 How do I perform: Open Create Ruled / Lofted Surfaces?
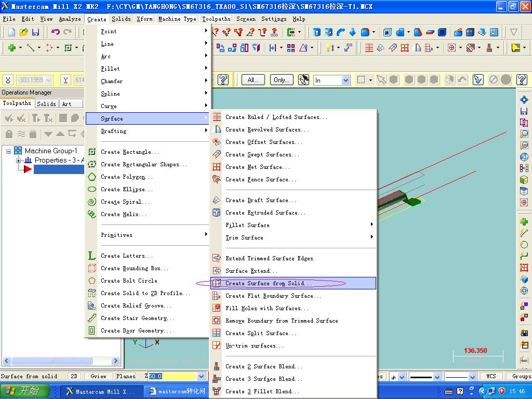tap(294, 117)
